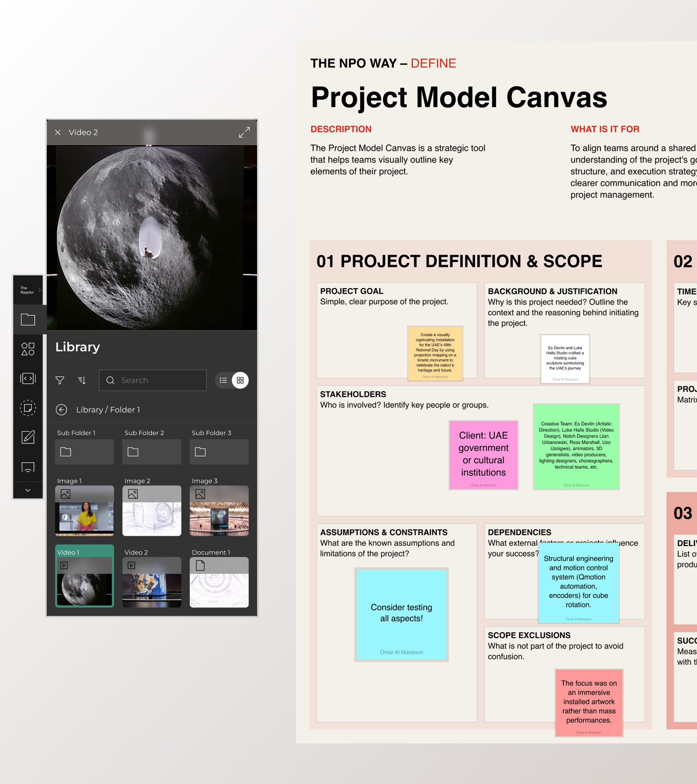
Task: Click the sort order icon
Action: (82, 380)
